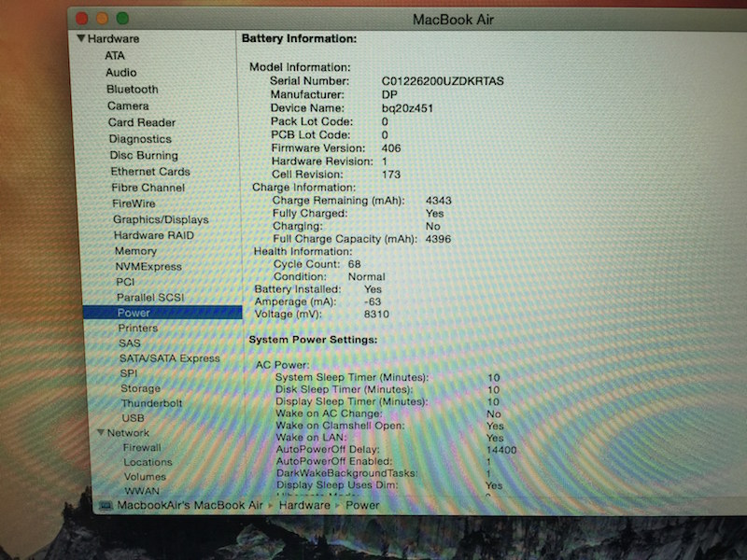Click the Amperage value -63
The image size is (747, 560).
(372, 301)
